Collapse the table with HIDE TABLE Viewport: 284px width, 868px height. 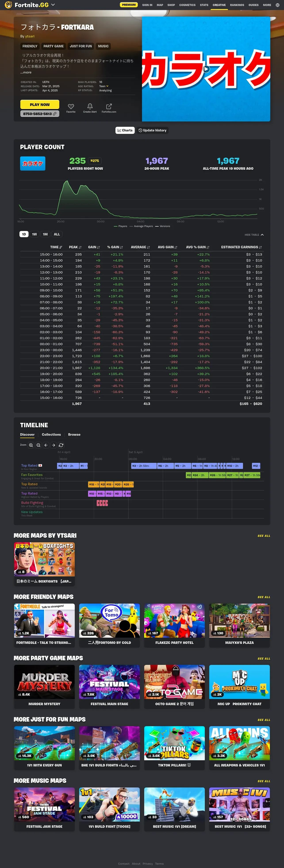click(254, 235)
